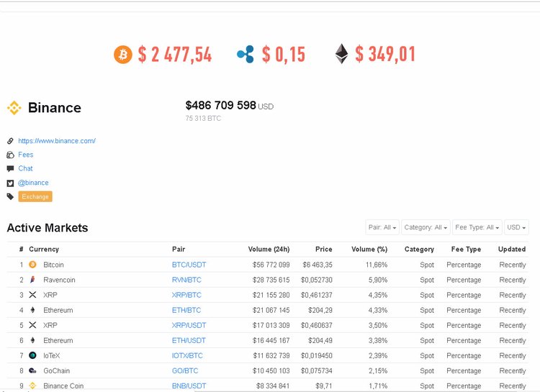The width and height of the screenshot is (540, 392).
Task: Open the XRP/USDT pair link
Action: point(189,325)
